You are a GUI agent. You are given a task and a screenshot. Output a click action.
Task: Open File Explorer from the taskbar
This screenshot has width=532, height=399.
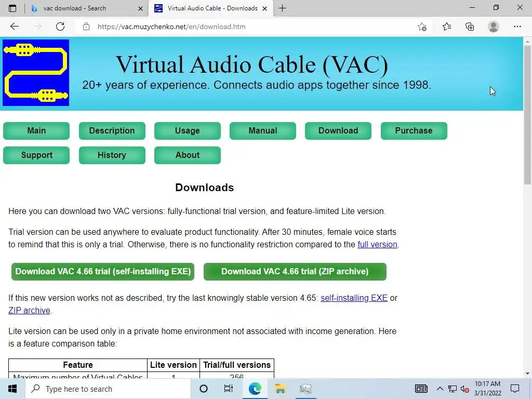pos(280,389)
